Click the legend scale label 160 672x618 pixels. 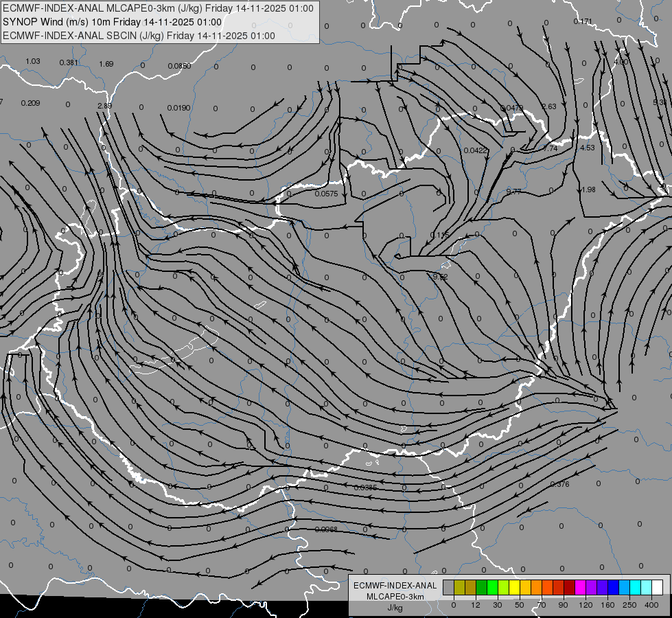point(607,605)
